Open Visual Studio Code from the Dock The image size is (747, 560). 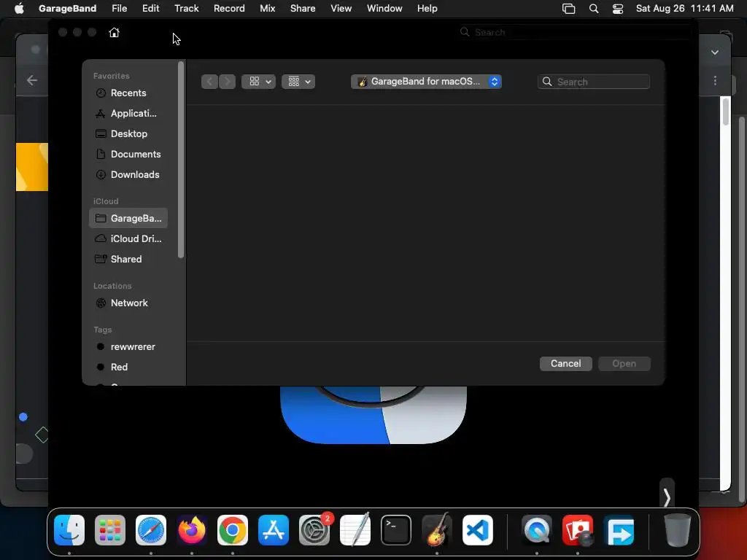(477, 530)
